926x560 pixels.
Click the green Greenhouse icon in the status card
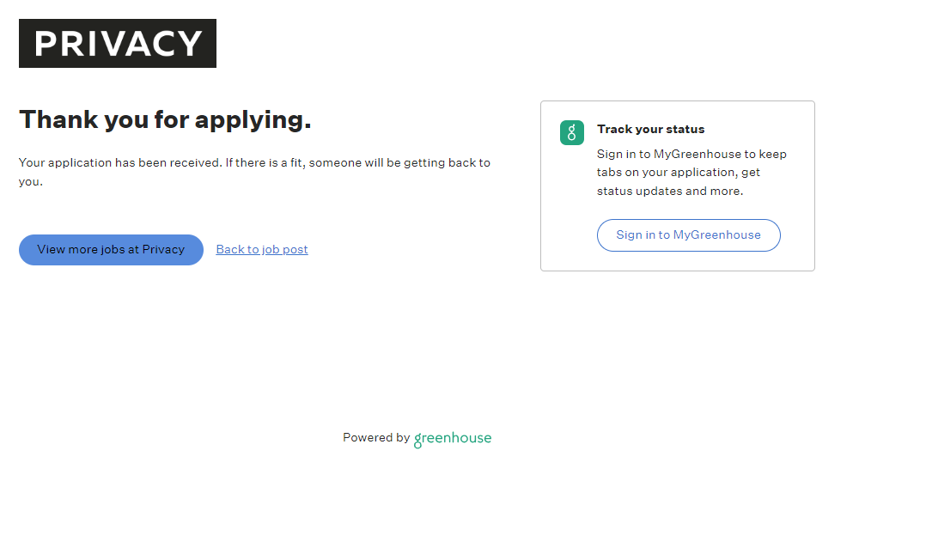point(572,132)
